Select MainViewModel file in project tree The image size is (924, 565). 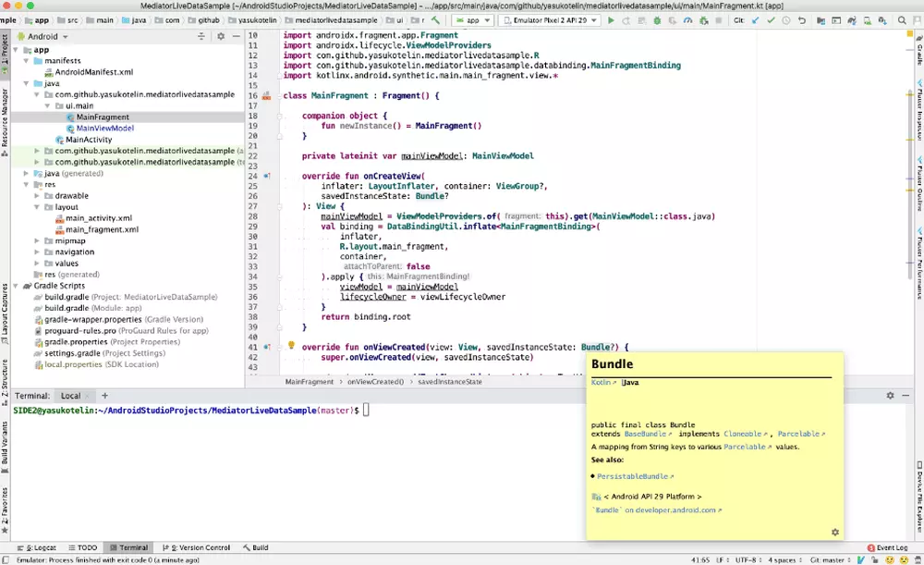105,128
